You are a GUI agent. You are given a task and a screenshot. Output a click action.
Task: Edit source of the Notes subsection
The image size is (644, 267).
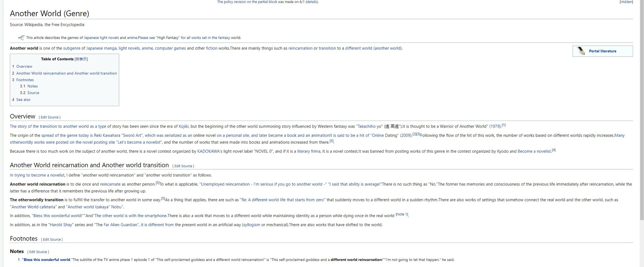pos(38,252)
